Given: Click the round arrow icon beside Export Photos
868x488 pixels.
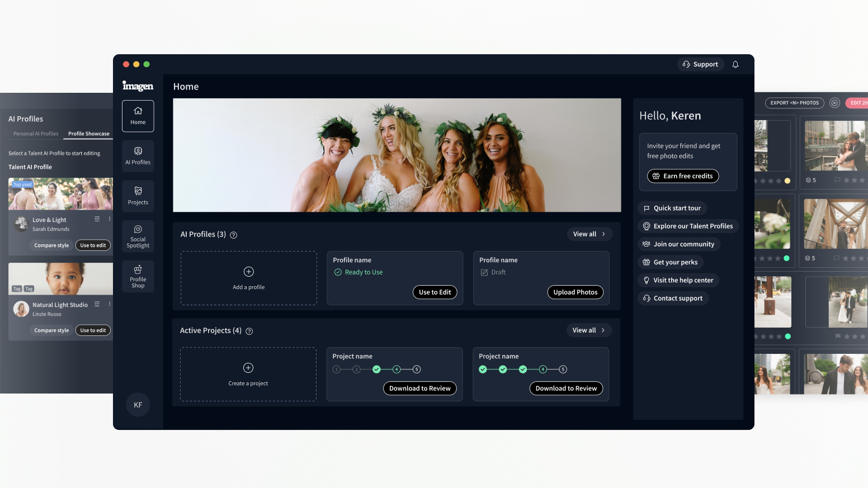Looking at the screenshot, I should click(835, 103).
